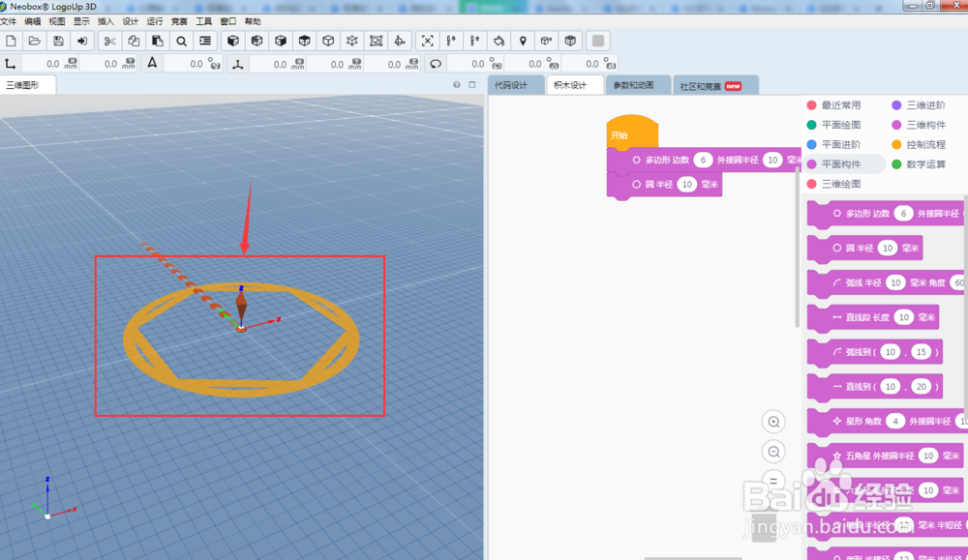Select the 控制流程 block category
968x560 pixels.
pyautogui.click(x=925, y=145)
